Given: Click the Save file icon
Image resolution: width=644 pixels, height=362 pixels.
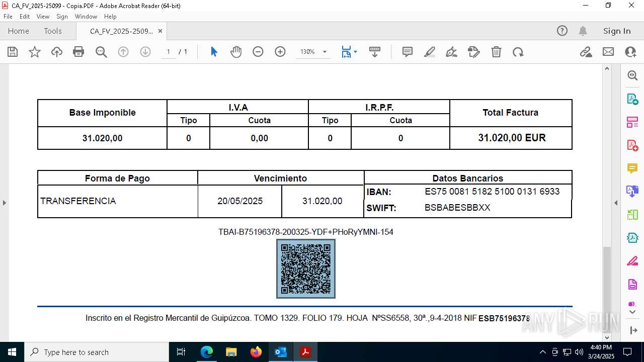Looking at the screenshot, I should (x=13, y=52).
